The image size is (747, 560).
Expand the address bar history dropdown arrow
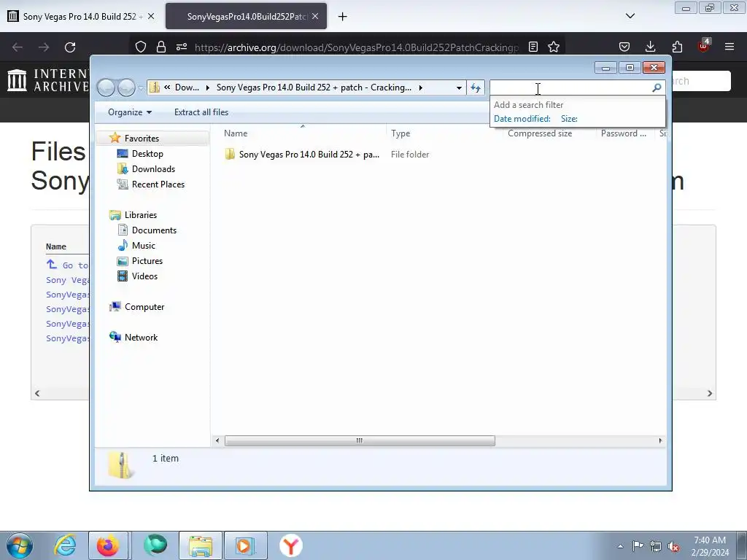coord(459,87)
